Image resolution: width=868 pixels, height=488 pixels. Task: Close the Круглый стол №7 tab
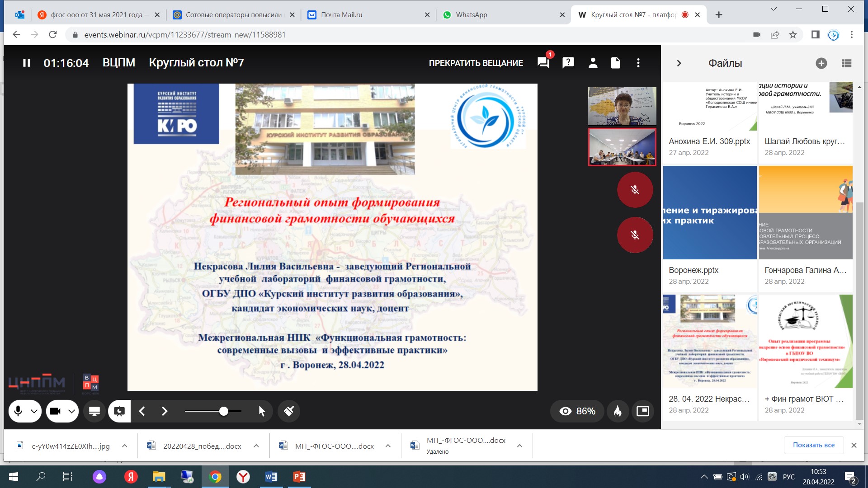(x=698, y=15)
